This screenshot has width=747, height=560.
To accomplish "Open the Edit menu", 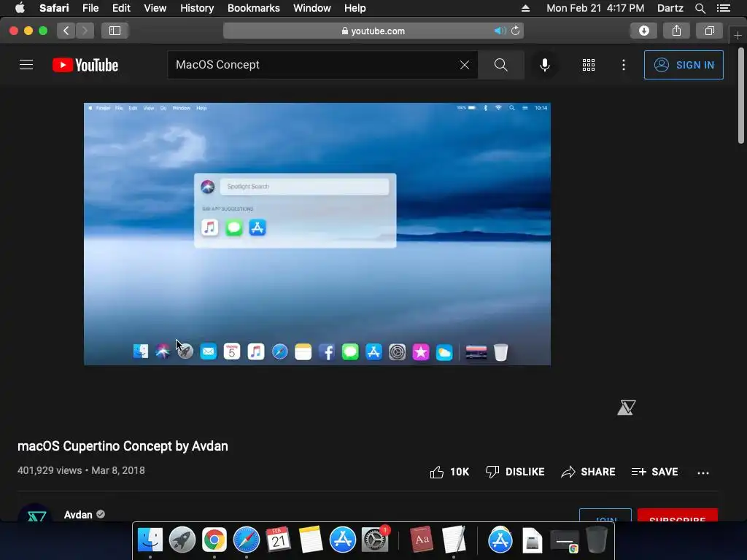I will coord(121,8).
